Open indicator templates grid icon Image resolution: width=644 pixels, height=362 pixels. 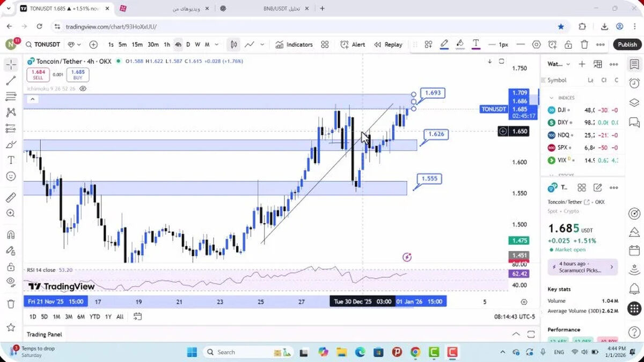(325, 45)
